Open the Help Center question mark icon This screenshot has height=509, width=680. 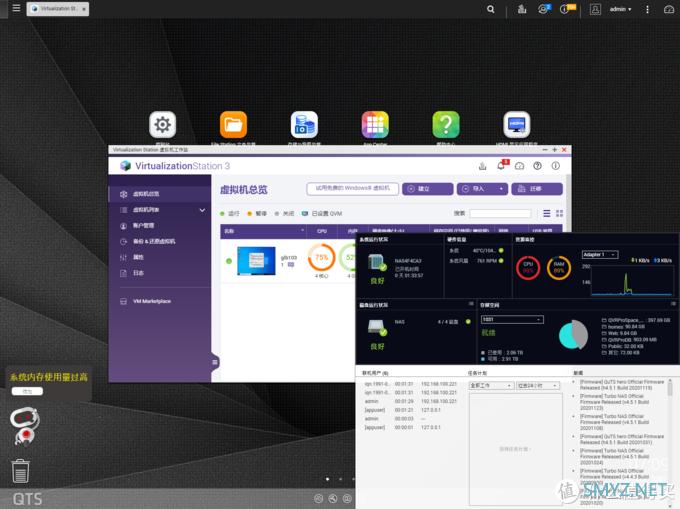446,125
